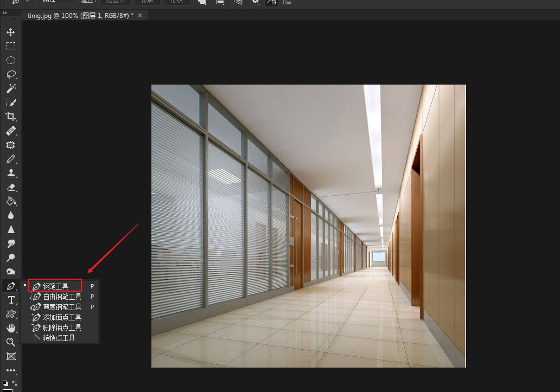
Task: Select the Lasso tool
Action: pyautogui.click(x=11, y=74)
